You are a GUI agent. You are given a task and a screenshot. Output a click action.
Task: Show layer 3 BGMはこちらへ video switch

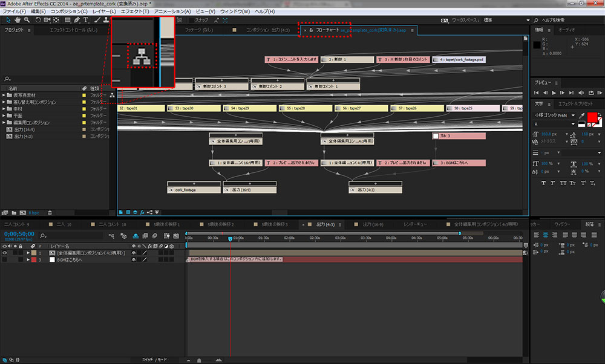click(x=5, y=260)
